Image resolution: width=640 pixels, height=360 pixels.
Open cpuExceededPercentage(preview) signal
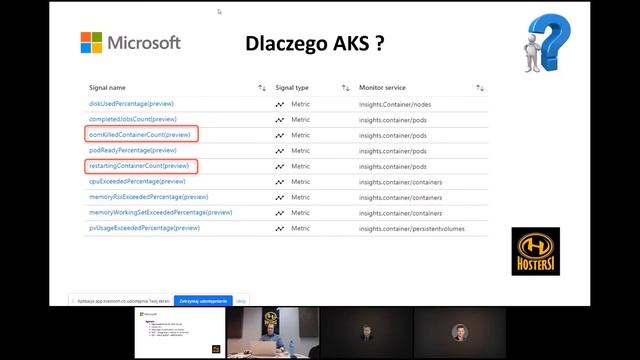click(x=137, y=181)
